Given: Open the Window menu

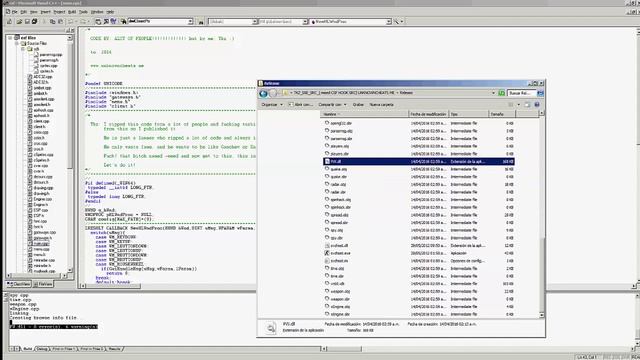Looking at the screenshot, I should click(x=97, y=12).
